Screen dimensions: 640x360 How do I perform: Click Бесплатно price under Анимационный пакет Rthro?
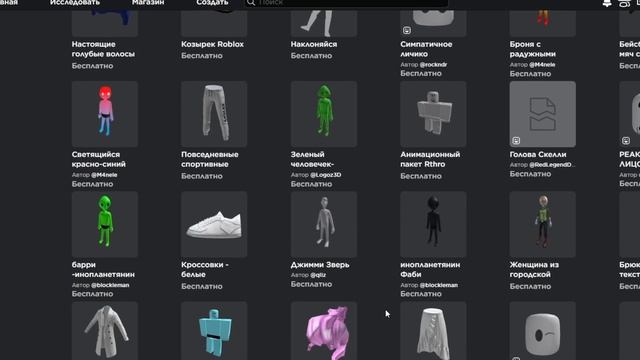421,176
